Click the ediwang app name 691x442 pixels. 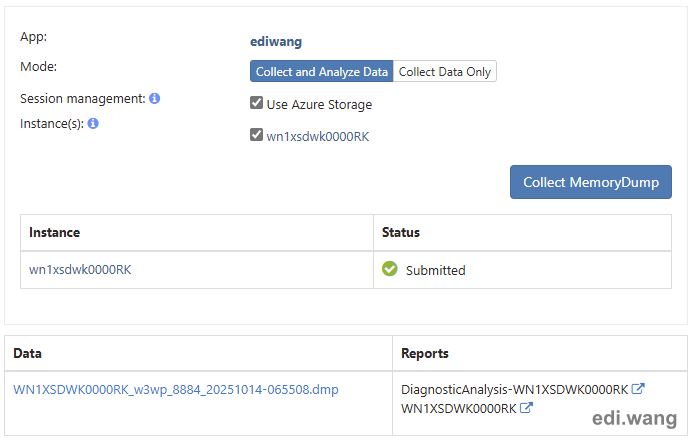coord(275,42)
